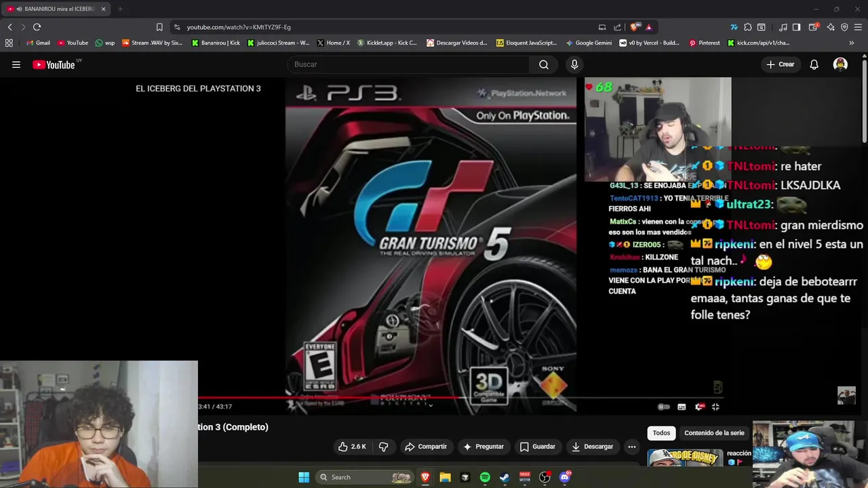This screenshot has height=488, width=868.
Task: Open the account avatar menu
Action: [840, 64]
